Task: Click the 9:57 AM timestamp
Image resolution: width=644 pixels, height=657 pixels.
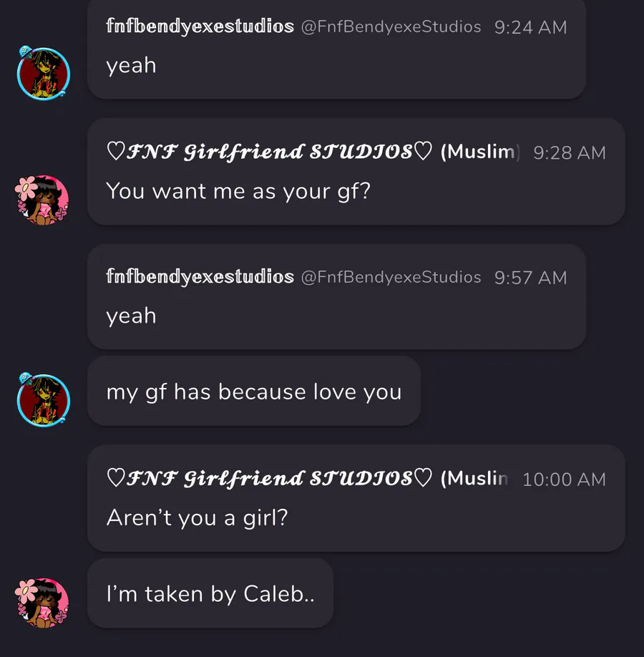Action: tap(530, 278)
